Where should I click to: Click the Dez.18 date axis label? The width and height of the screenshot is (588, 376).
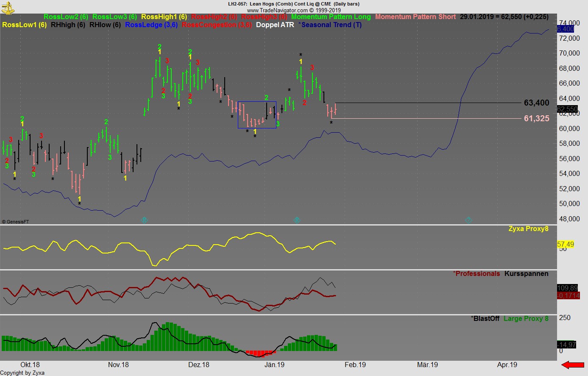(199, 365)
